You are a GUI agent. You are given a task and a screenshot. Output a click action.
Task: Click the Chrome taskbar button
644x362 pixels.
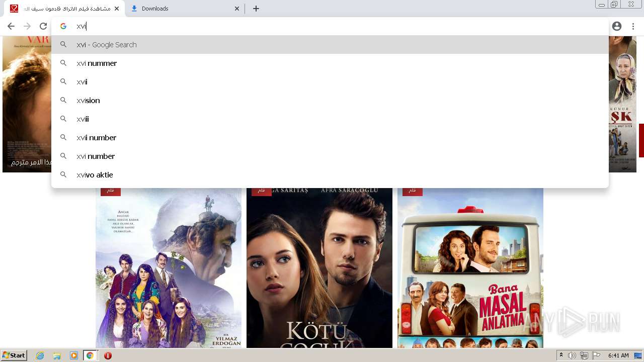coord(90,355)
